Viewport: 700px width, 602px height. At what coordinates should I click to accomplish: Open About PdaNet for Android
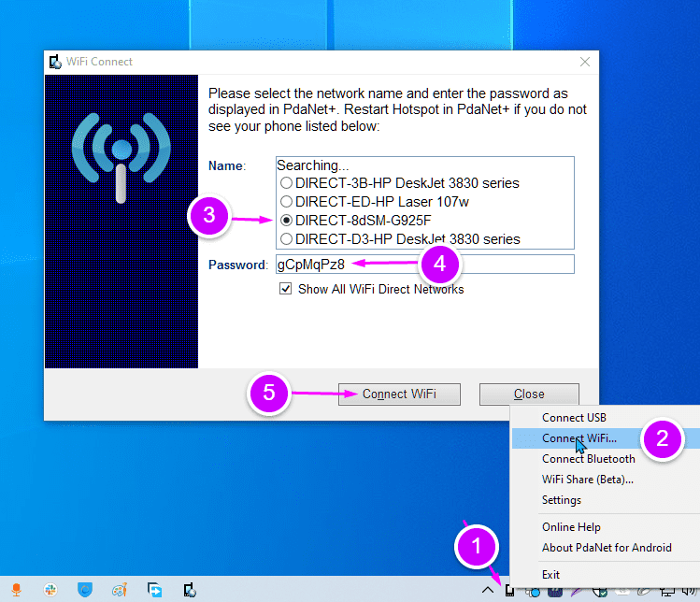click(605, 548)
